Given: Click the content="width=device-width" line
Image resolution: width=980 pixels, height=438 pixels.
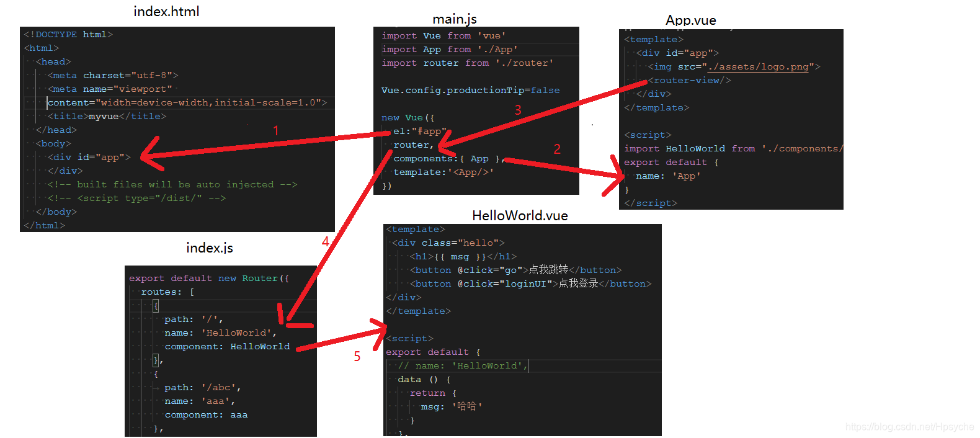Looking at the screenshot, I should [x=187, y=103].
